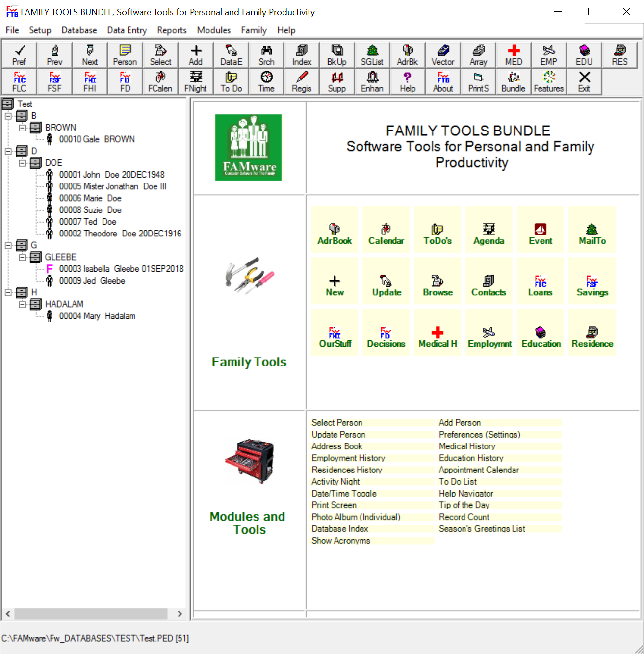Click the Enhan toolbar icon

point(372,81)
